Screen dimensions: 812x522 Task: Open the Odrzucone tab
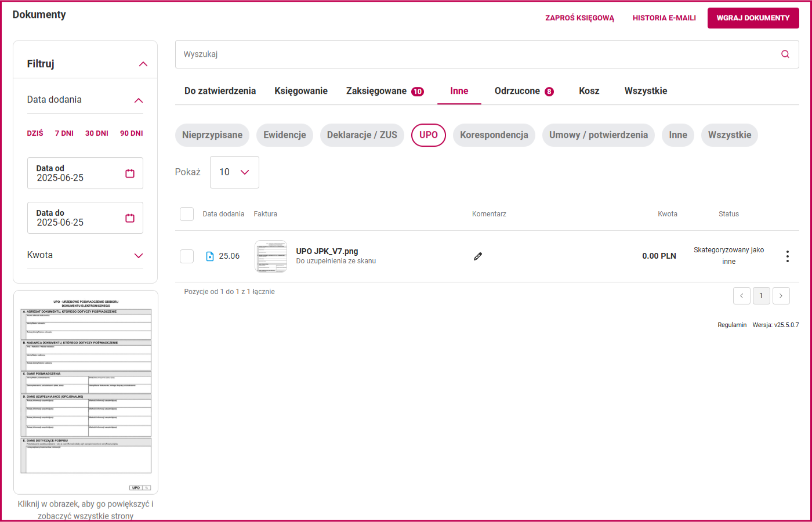[x=524, y=91]
